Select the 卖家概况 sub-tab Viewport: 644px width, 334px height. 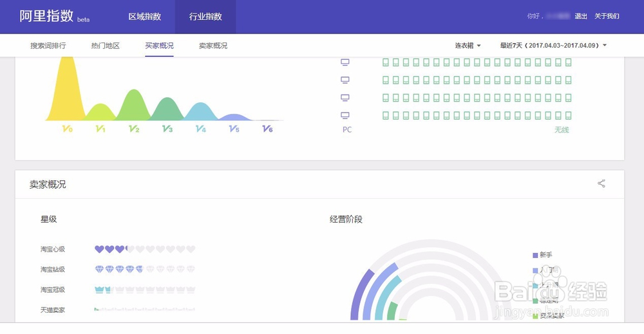(213, 46)
